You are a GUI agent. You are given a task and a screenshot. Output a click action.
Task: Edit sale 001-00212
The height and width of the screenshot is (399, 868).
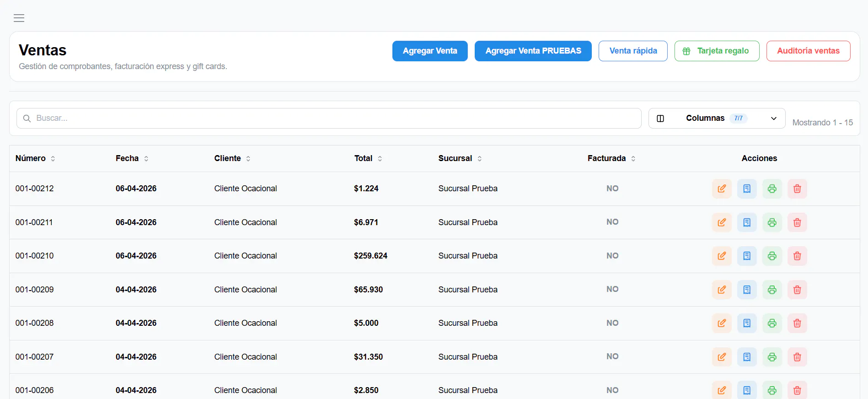click(722, 189)
